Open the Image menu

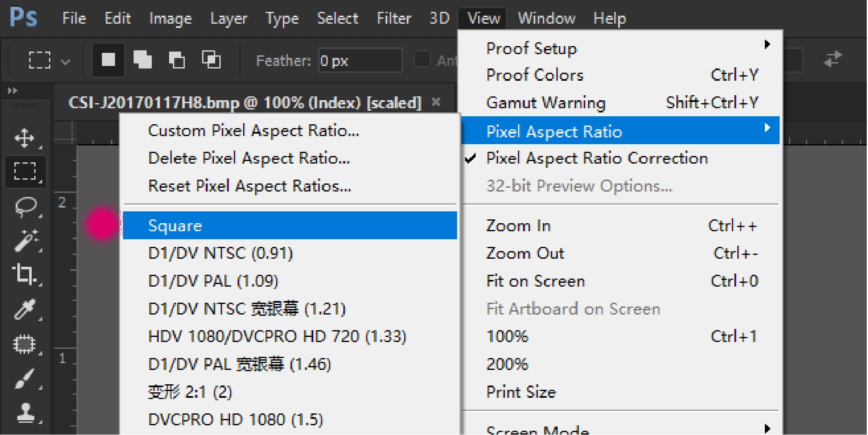point(170,19)
